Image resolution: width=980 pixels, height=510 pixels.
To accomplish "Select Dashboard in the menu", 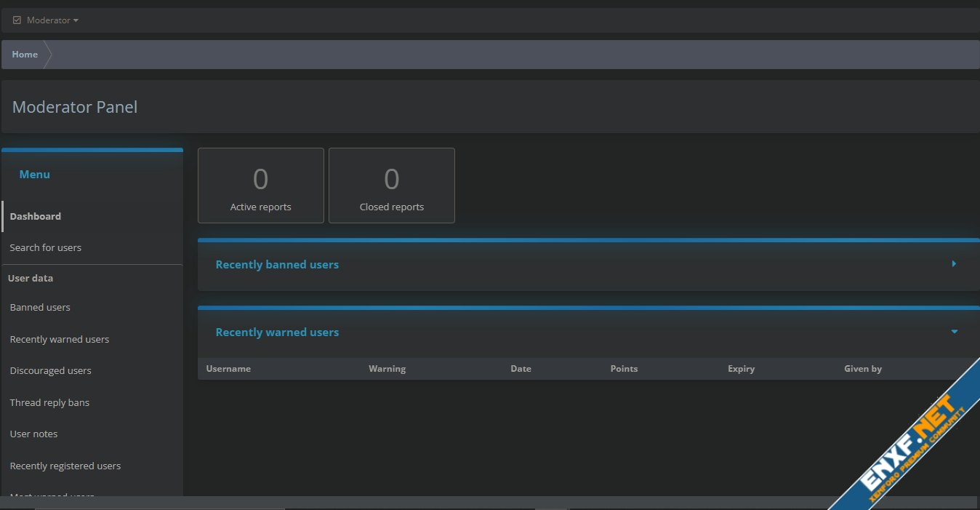I will pyautogui.click(x=36, y=216).
